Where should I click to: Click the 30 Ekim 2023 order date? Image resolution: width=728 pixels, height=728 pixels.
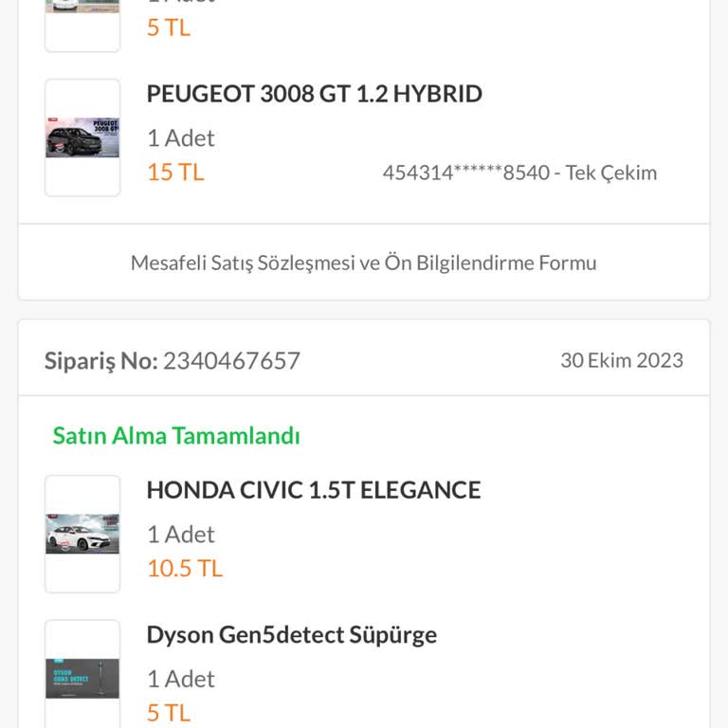(x=621, y=360)
